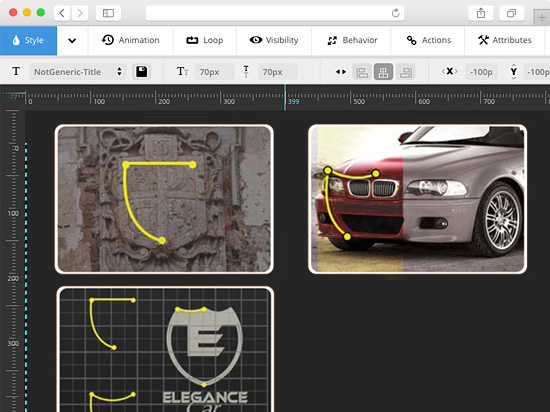Edit the Y offset -100p field
The width and height of the screenshot is (550, 412).
(537, 72)
